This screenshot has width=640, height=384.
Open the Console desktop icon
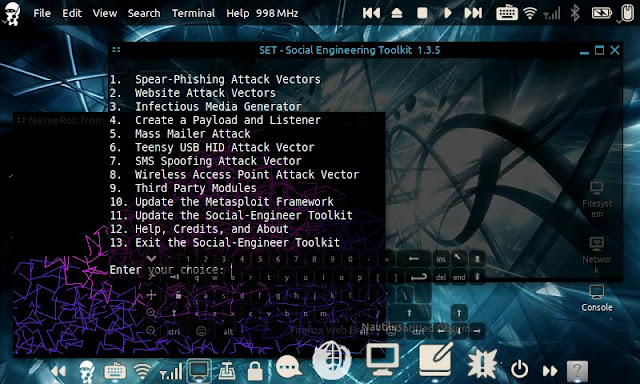[x=597, y=298]
